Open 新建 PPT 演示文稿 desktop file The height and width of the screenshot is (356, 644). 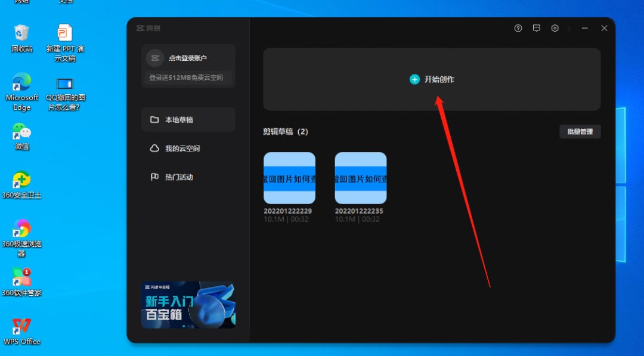pyautogui.click(x=65, y=43)
